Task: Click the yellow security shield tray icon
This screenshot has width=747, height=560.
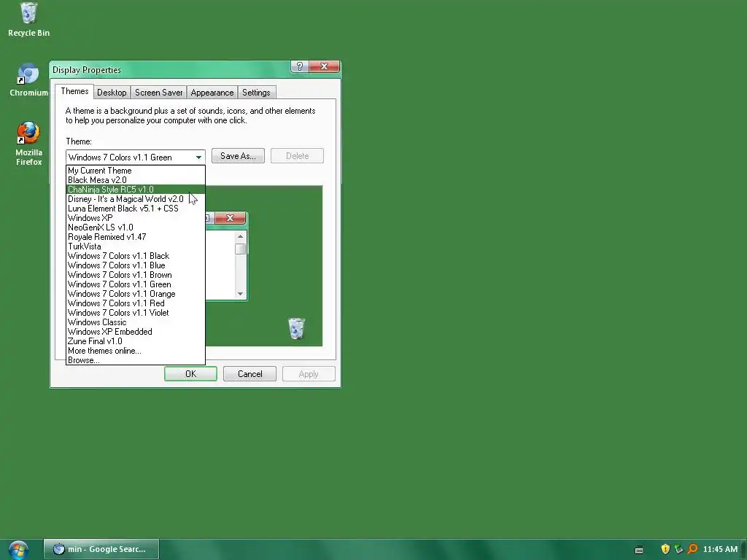Action: click(x=665, y=549)
